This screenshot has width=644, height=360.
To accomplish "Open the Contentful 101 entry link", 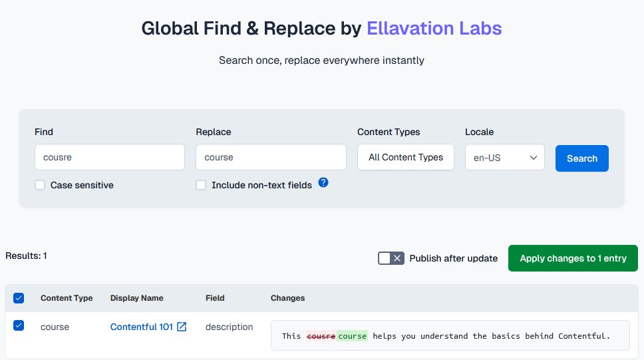I will point(141,327).
